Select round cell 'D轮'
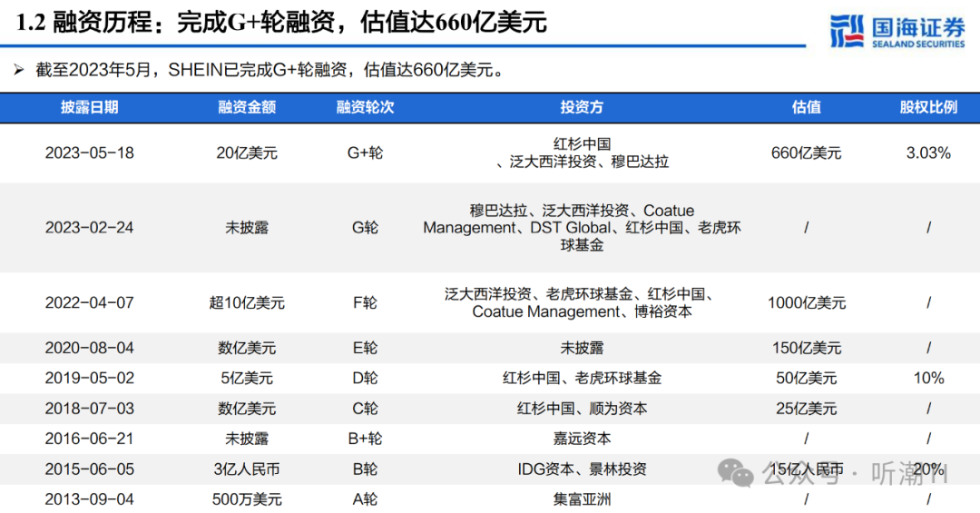This screenshot has width=980, height=513. coord(365,379)
